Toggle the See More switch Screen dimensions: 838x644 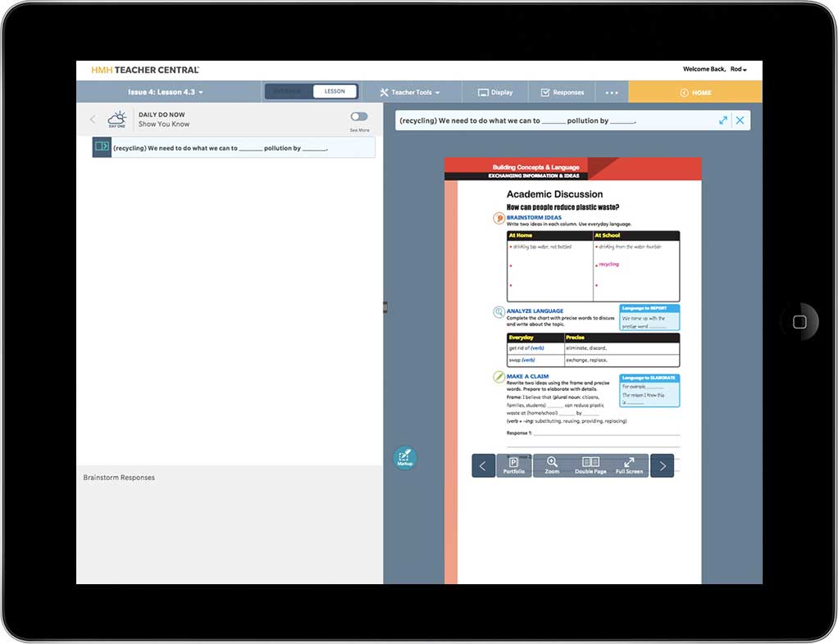point(359,116)
